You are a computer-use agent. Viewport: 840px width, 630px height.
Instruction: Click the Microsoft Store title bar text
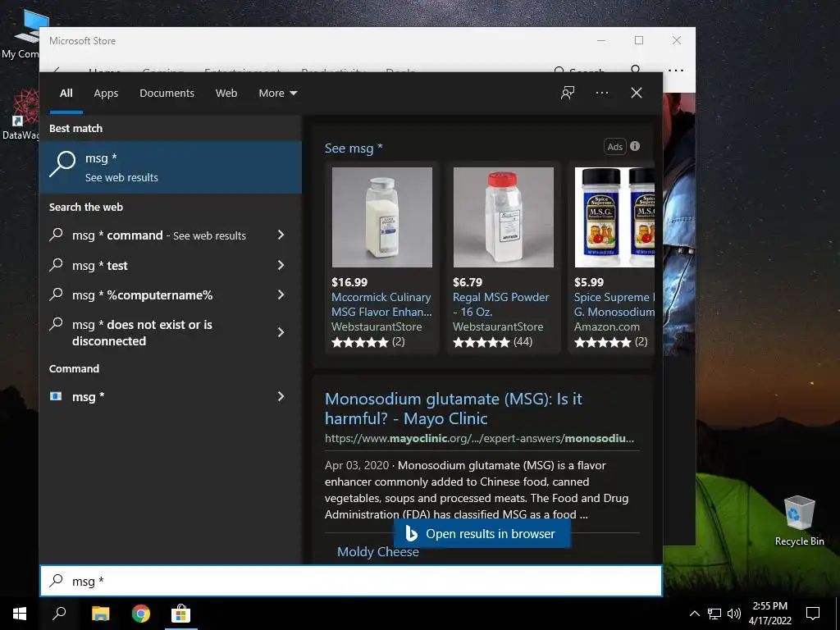(x=83, y=41)
